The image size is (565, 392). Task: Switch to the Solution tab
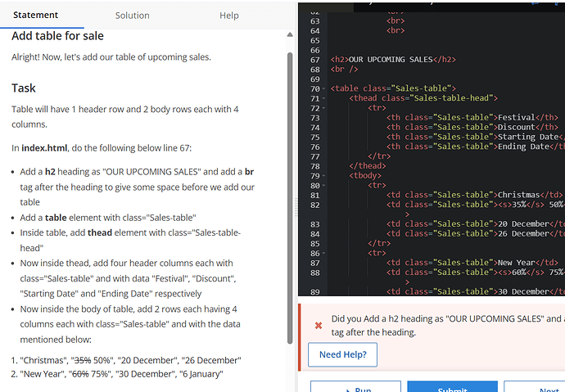click(132, 16)
